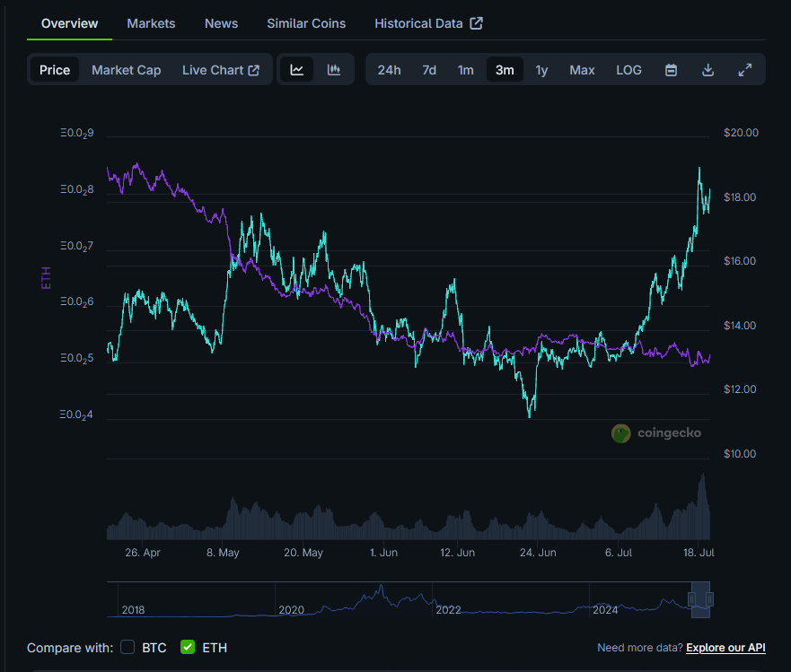Set chart range to 1m
Viewport: 791px width, 672px height.
[x=465, y=70]
